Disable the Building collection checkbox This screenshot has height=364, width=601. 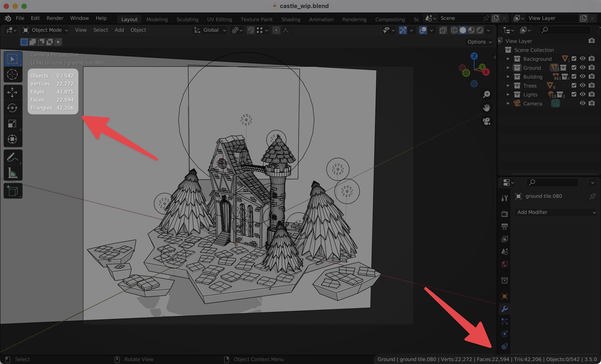click(x=574, y=76)
